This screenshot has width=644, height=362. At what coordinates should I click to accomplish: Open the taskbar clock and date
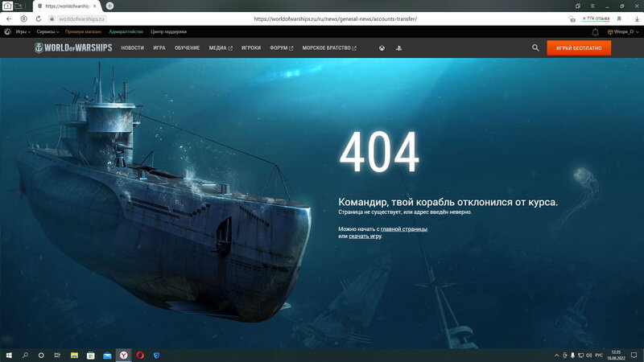616,355
